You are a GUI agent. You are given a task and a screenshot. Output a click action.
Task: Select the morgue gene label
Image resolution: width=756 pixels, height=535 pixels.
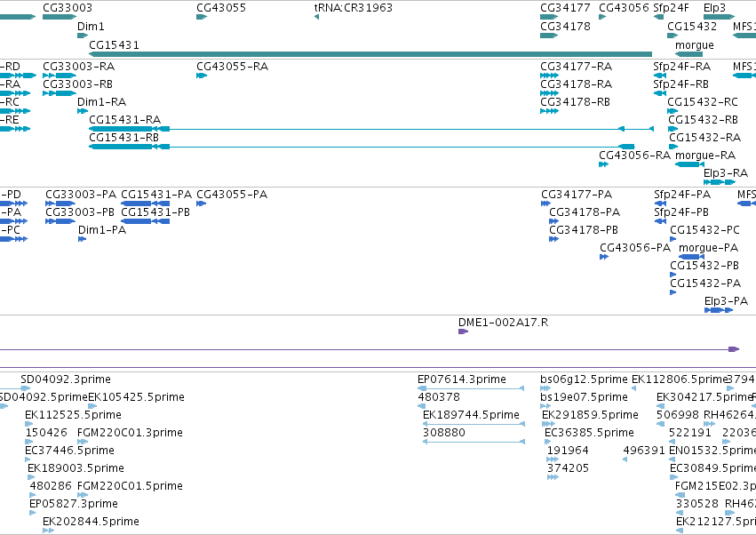point(695,44)
